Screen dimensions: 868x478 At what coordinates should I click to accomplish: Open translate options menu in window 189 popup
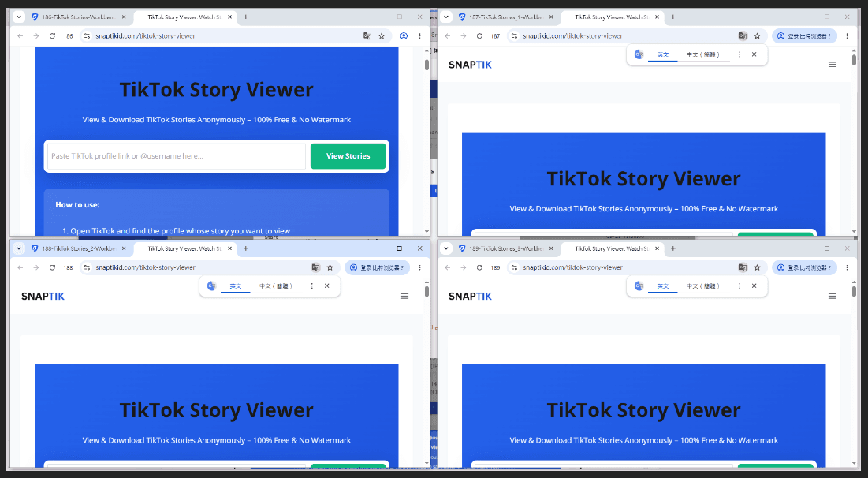739,286
